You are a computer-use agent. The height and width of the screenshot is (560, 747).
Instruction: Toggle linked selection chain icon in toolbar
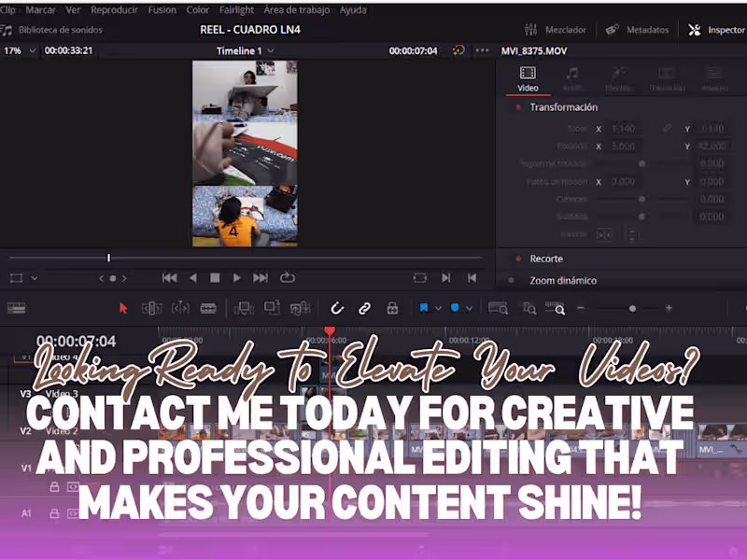tap(364, 308)
